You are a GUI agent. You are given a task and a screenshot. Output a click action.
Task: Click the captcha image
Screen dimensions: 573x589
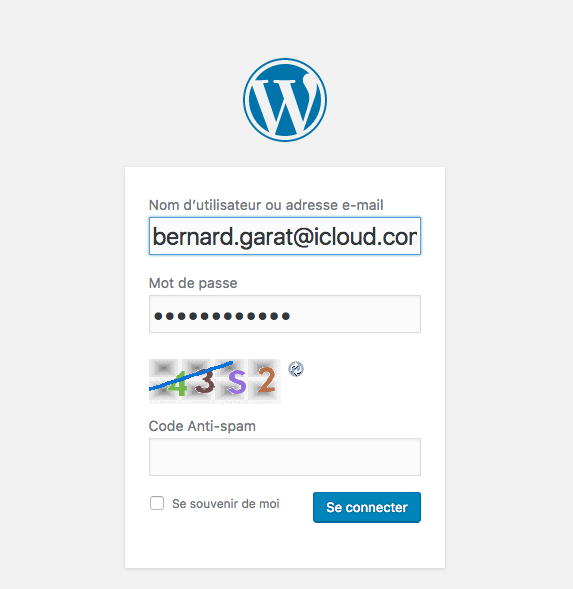(215, 381)
